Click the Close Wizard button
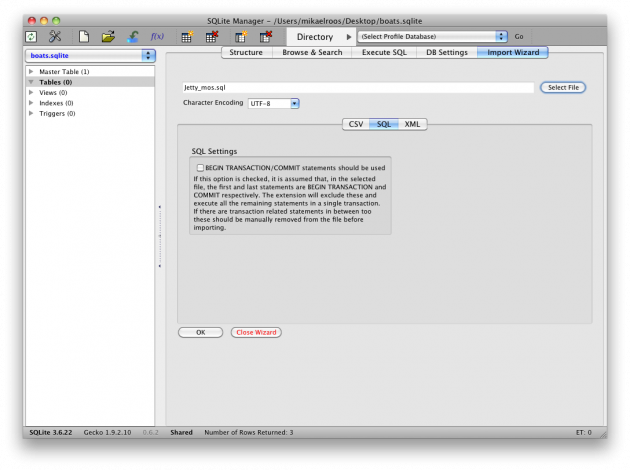Image resolution: width=630 pixels, height=470 pixels. click(x=256, y=332)
